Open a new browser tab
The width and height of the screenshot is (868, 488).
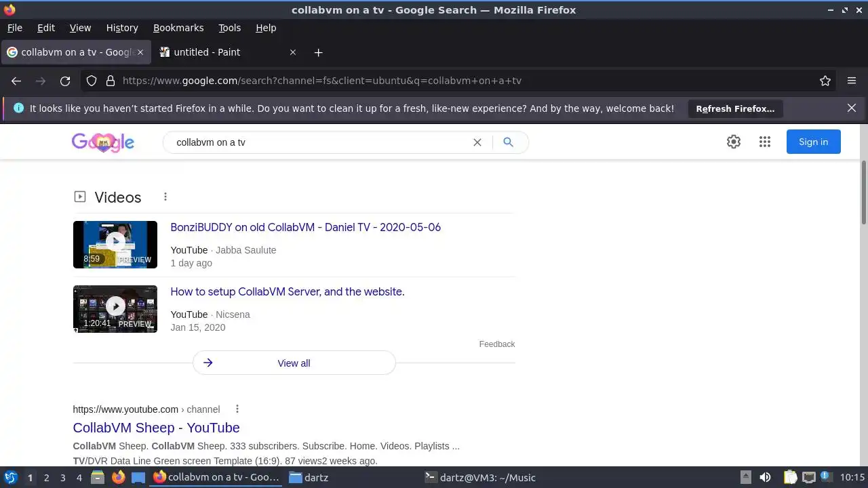(x=318, y=52)
